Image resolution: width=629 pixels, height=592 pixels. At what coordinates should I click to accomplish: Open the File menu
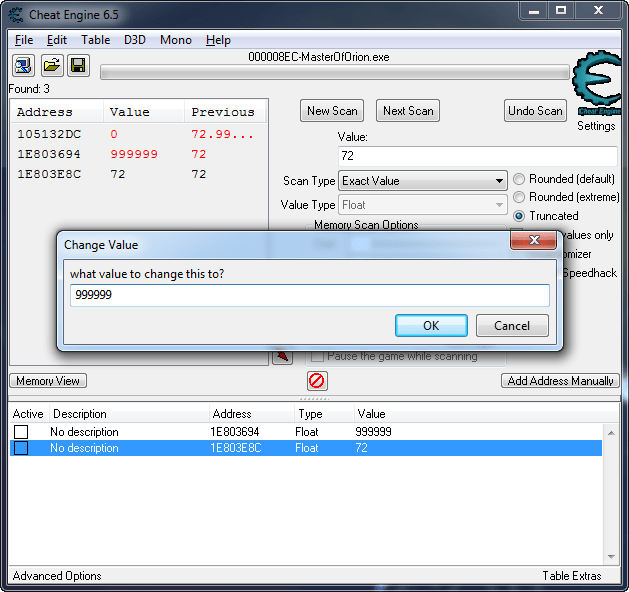24,40
